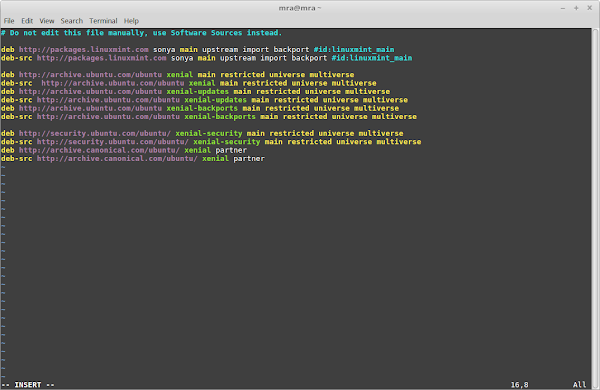This screenshot has height=390, width=600.
Task: Click 'xenial-security' on the deb-src line
Action: (x=227, y=142)
